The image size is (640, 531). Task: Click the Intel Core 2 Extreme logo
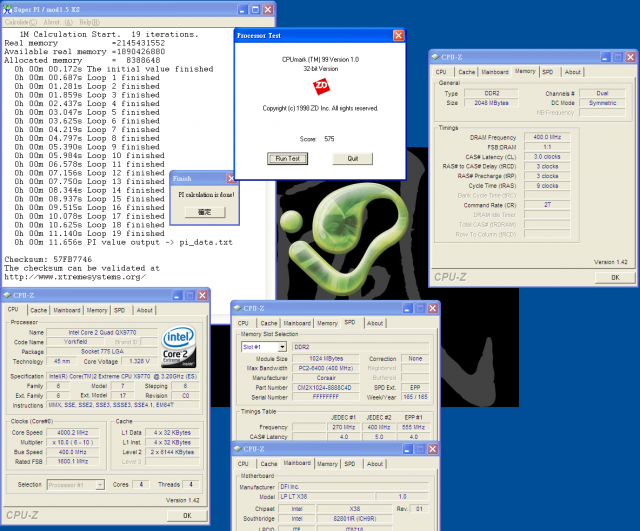179,346
